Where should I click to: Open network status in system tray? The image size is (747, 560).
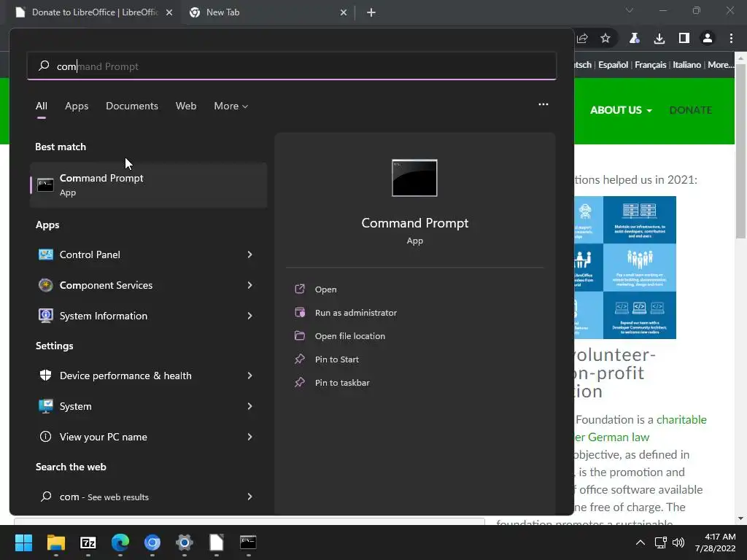click(x=660, y=542)
